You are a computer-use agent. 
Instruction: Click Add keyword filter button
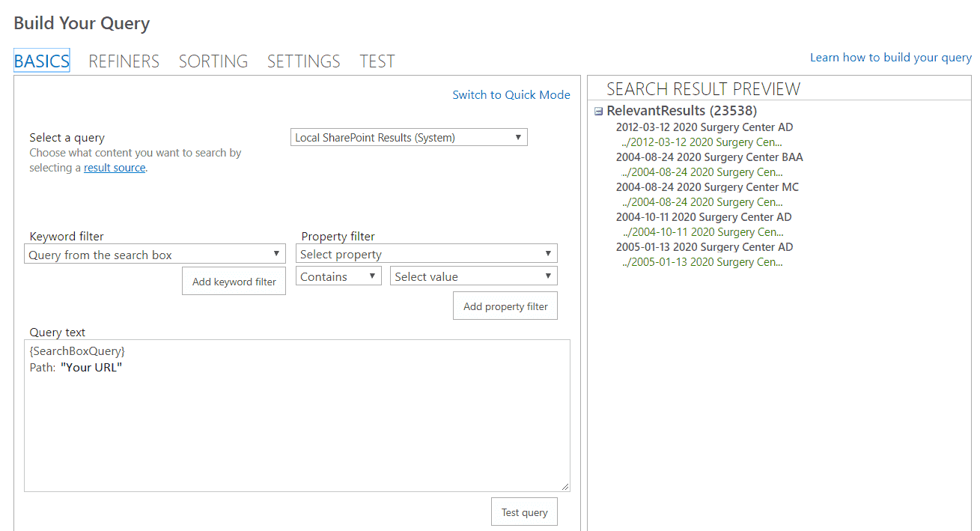pyautogui.click(x=234, y=282)
